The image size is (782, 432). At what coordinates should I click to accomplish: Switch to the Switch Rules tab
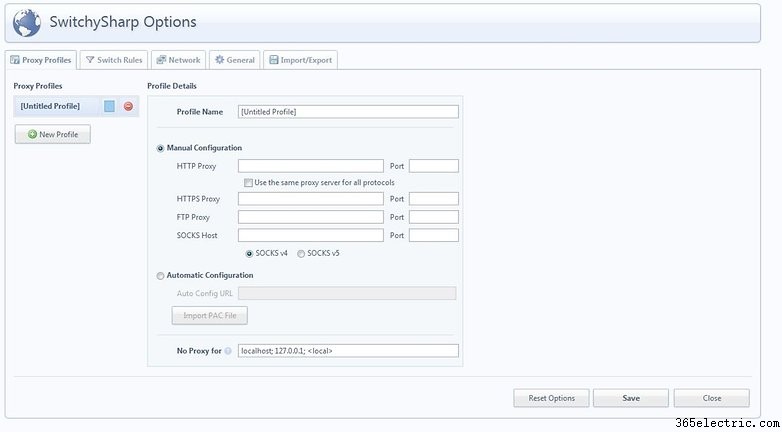pos(114,60)
